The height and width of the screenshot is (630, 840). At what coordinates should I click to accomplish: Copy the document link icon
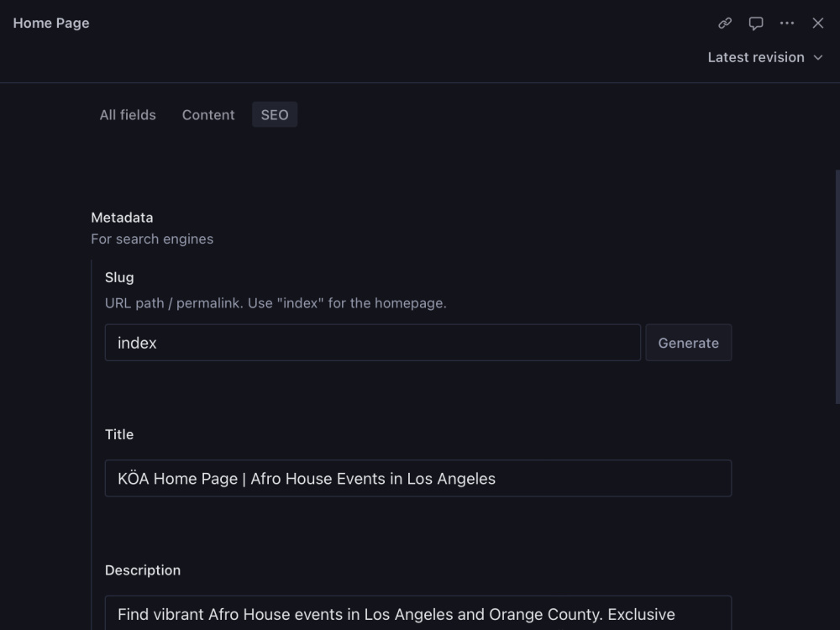[x=725, y=23]
